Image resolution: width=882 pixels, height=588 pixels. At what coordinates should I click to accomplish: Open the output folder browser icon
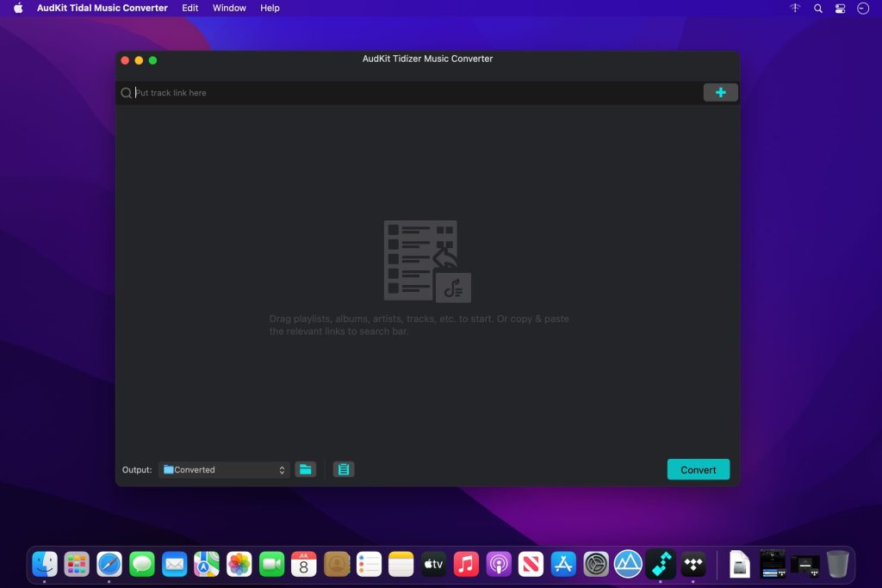[306, 469]
